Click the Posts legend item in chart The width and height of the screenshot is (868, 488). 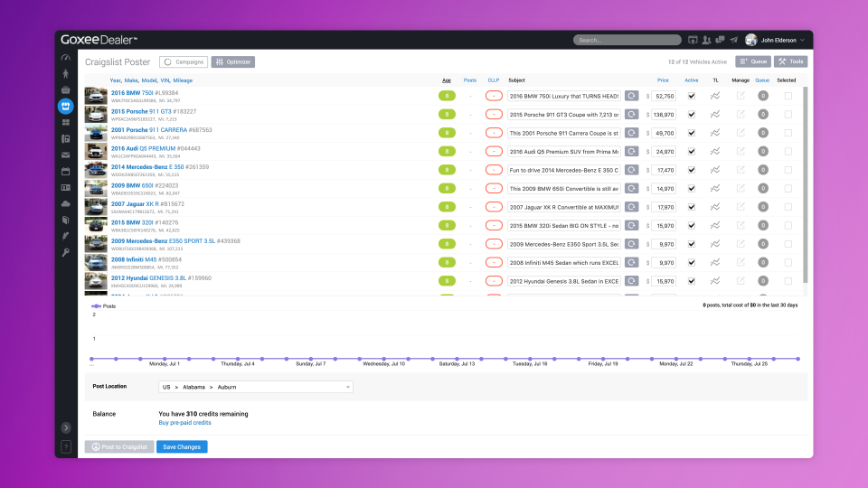[103, 306]
